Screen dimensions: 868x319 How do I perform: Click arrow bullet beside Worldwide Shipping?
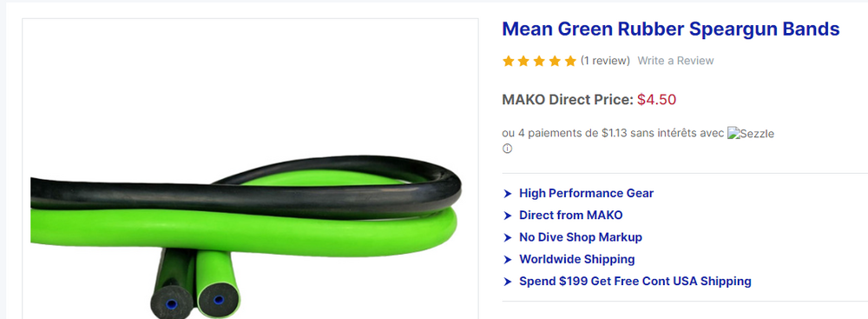508,260
